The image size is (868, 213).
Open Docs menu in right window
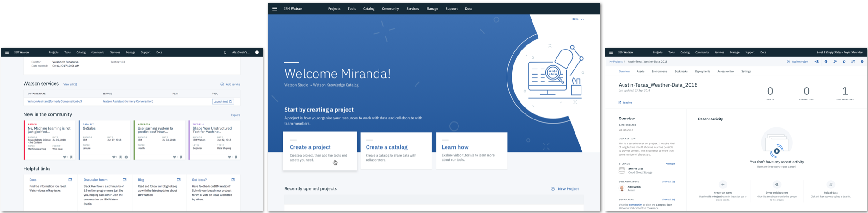(x=763, y=52)
